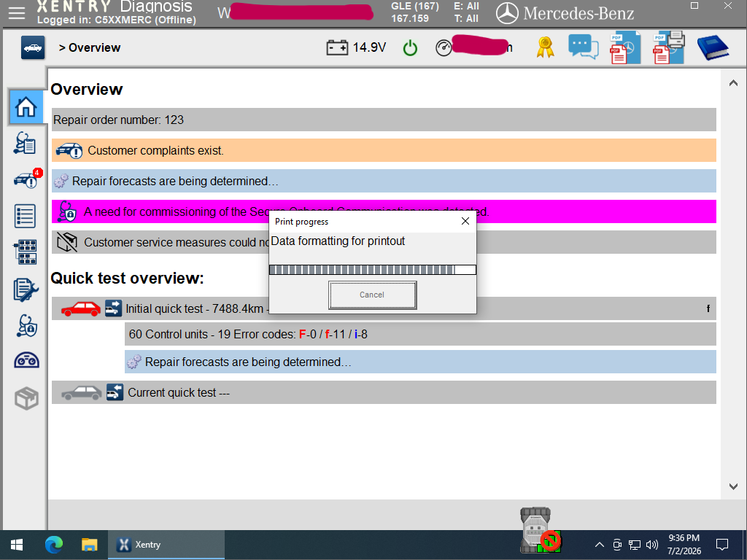Click top Repair forecasts are being determined row
747x560 pixels.
click(x=384, y=181)
